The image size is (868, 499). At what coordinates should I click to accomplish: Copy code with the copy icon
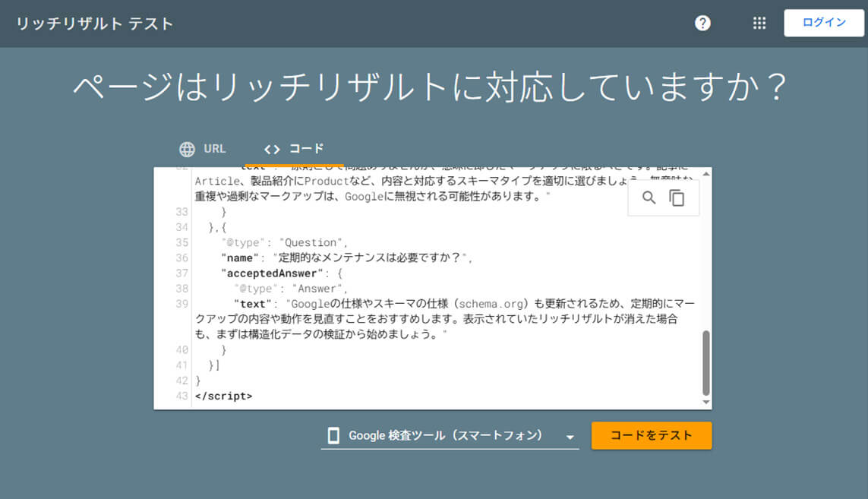[677, 197]
